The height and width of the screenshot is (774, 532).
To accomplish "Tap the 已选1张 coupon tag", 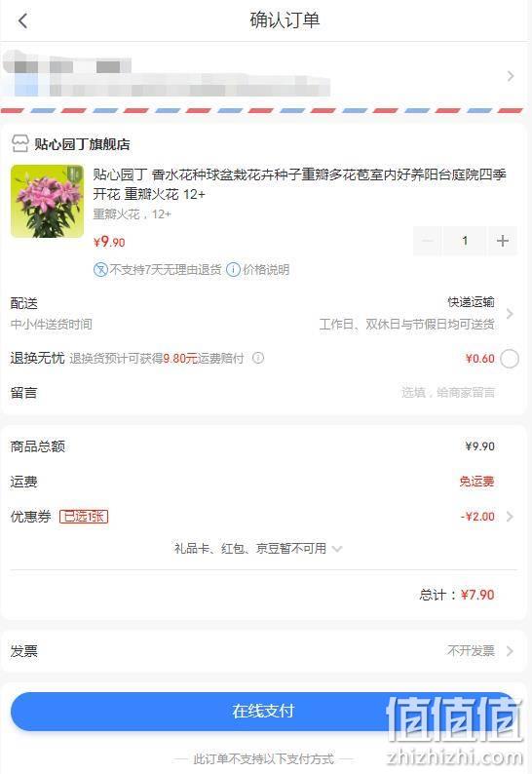I will pyautogui.click(x=84, y=517).
